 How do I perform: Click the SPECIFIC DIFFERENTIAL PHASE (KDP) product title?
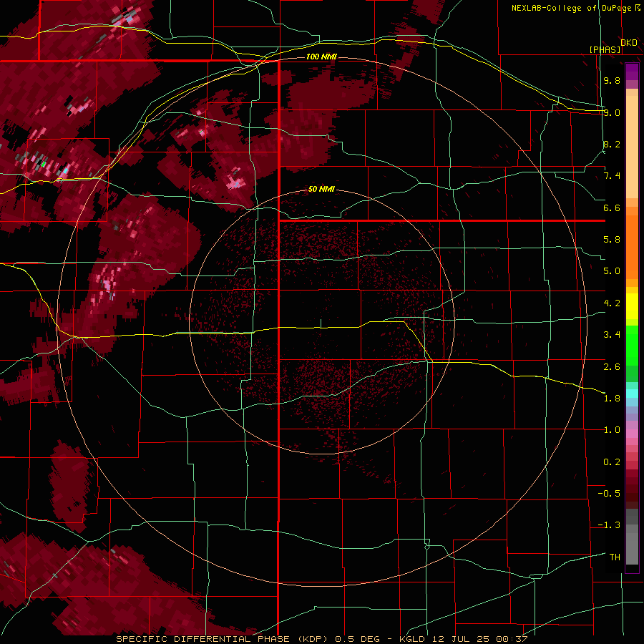(223, 639)
